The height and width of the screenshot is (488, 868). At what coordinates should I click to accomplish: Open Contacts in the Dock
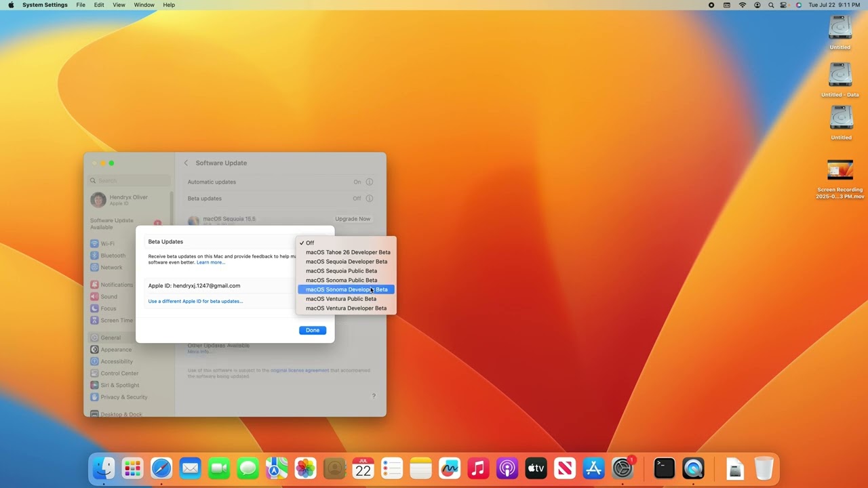(x=334, y=468)
